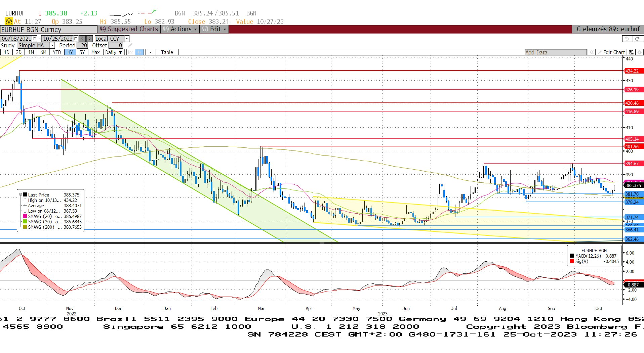Click the olive SMAVG (200) color swatch

coord(25,227)
